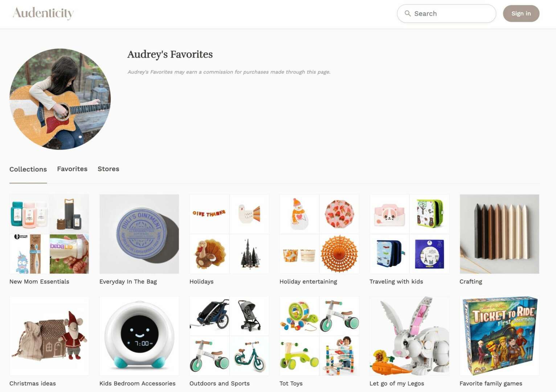Switch to the Stores tab
This screenshot has width=556, height=392.
coord(108,169)
